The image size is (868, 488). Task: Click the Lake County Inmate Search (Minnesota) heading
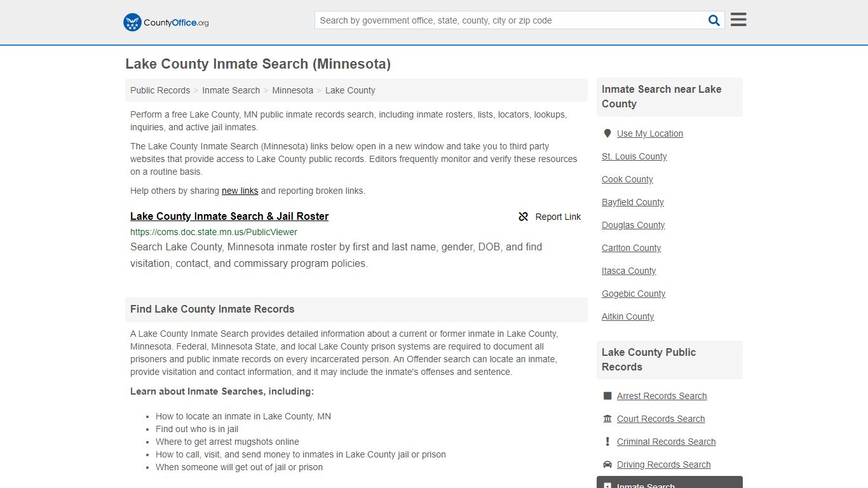[x=258, y=64]
